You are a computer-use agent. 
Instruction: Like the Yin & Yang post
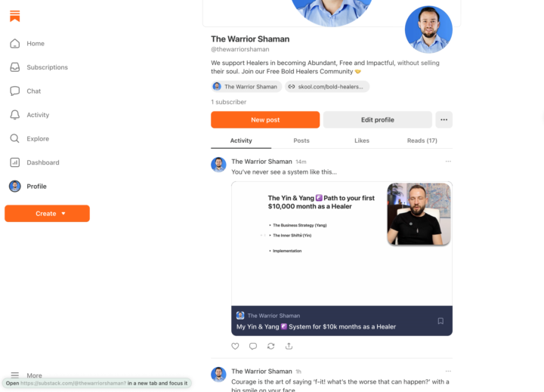[x=235, y=346]
